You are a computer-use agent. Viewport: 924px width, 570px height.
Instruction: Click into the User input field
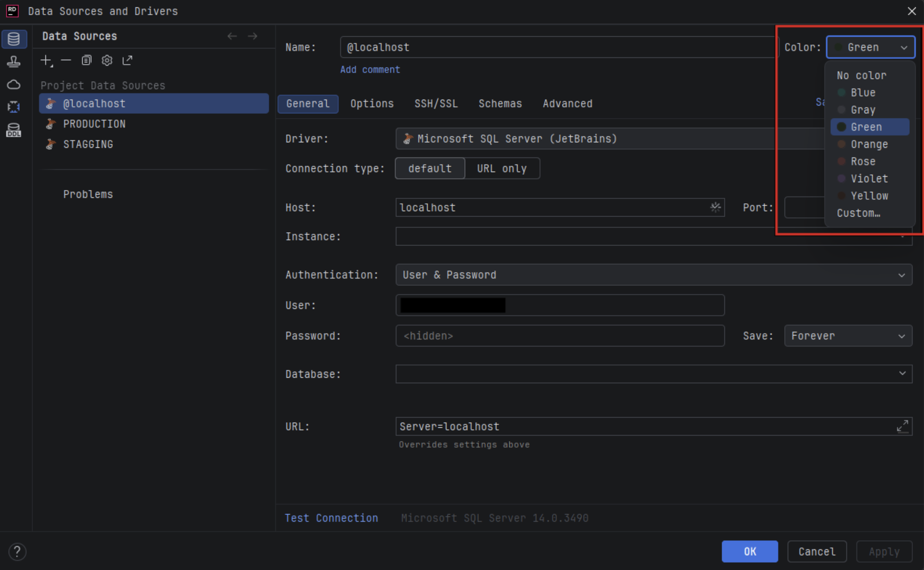click(x=560, y=305)
